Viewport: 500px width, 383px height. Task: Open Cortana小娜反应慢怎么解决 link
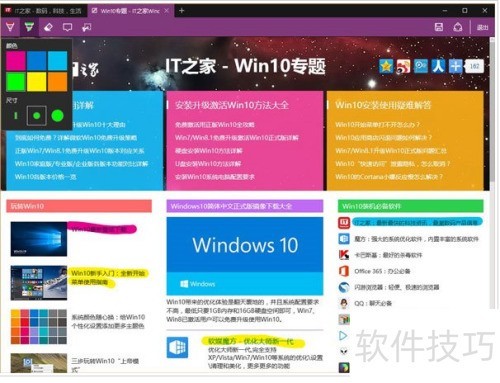tap(389, 177)
